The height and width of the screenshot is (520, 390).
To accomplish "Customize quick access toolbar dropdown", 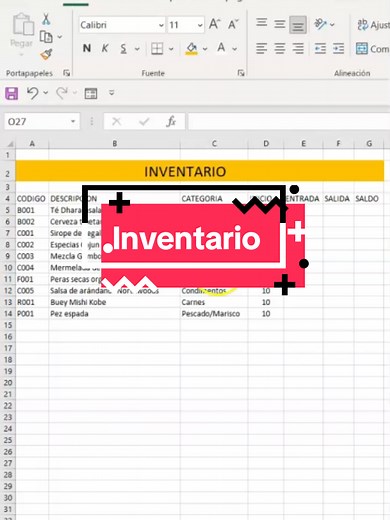I will (x=112, y=93).
